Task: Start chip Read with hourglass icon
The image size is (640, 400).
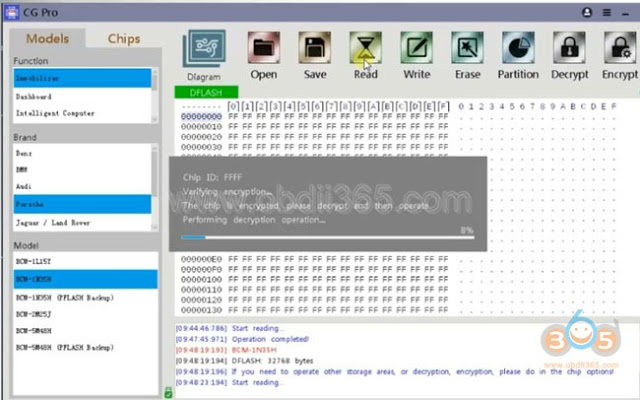Action: coord(365,48)
